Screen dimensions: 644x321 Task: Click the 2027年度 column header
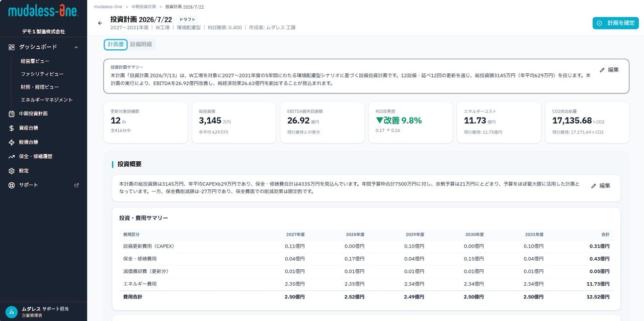click(x=296, y=235)
